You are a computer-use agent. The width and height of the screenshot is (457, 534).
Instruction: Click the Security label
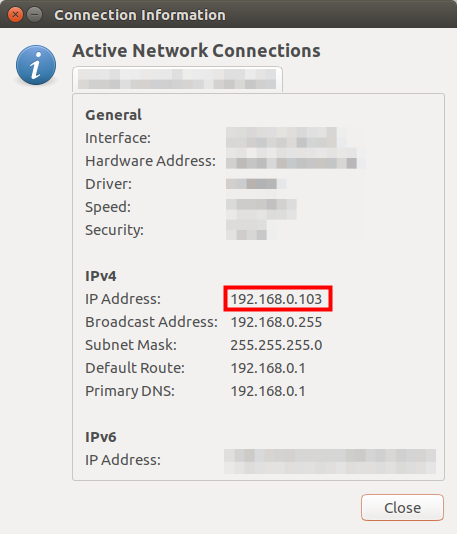(x=114, y=230)
